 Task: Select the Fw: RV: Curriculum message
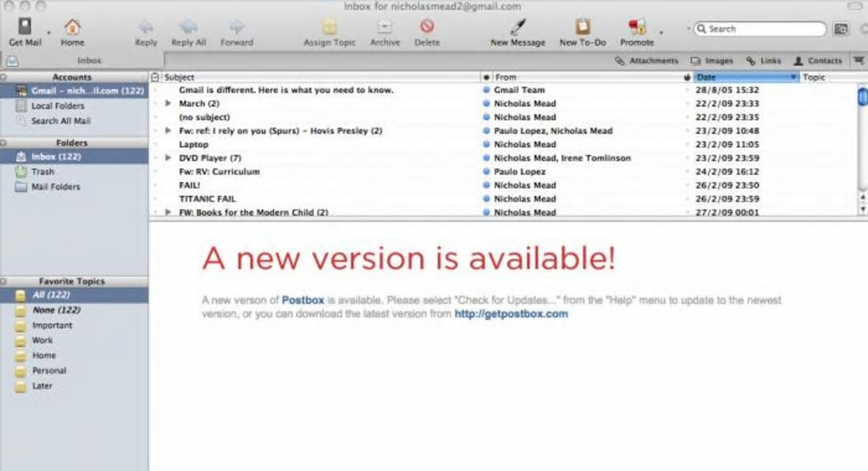(220, 172)
